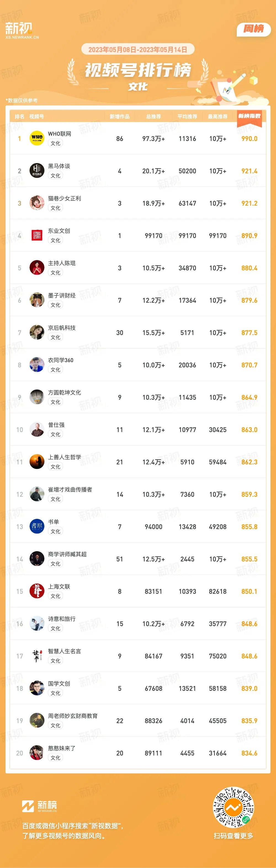276x868 pixels.
Task: Open the 猫巷少女正利 account name
Action: point(64,198)
